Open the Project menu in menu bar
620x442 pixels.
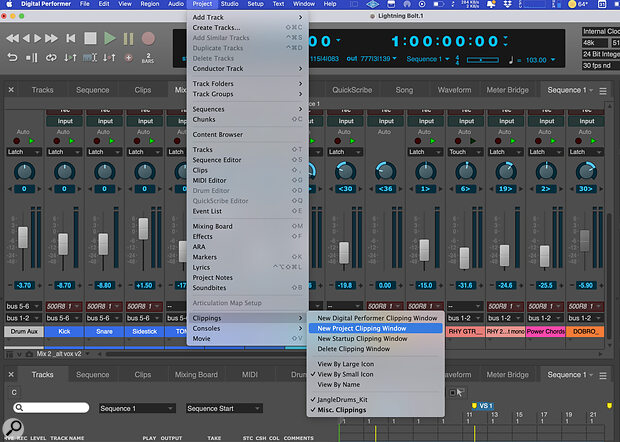[202, 4]
